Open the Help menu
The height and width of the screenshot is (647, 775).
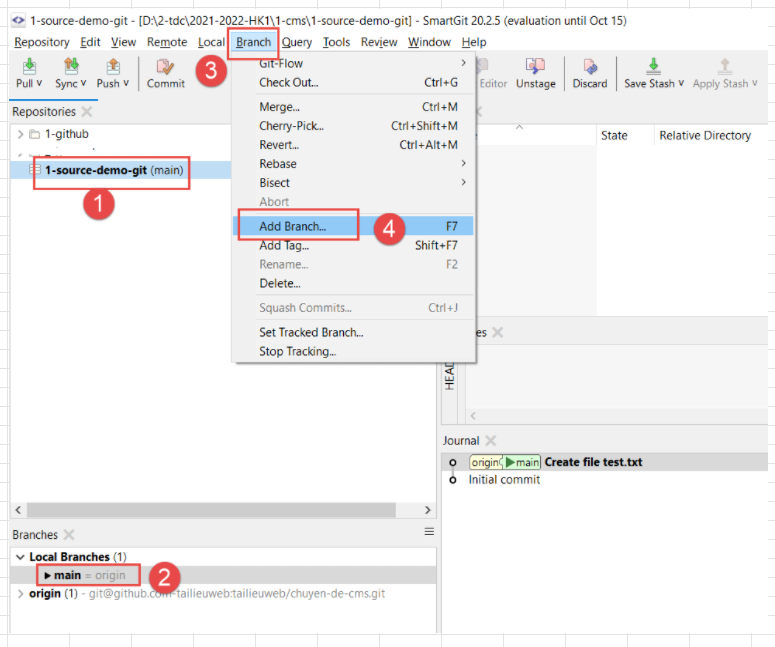474,43
